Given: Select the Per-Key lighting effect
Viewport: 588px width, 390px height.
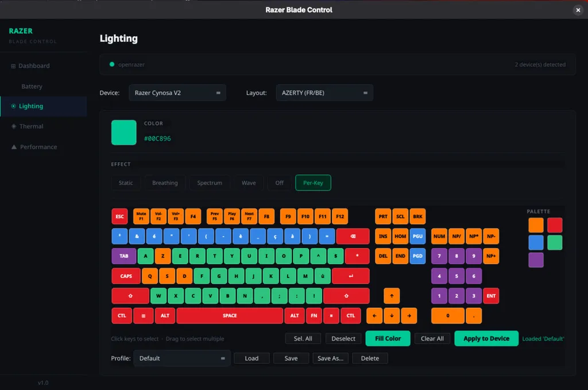Looking at the screenshot, I should 313,183.
